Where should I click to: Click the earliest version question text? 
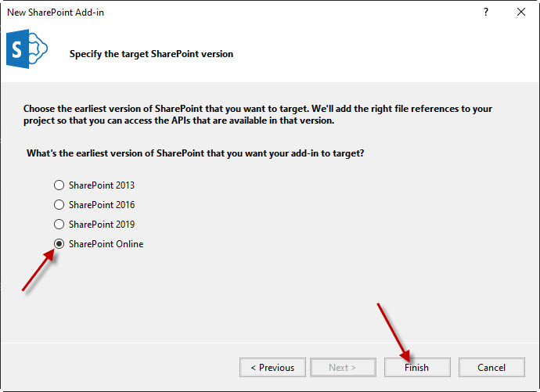(x=196, y=153)
